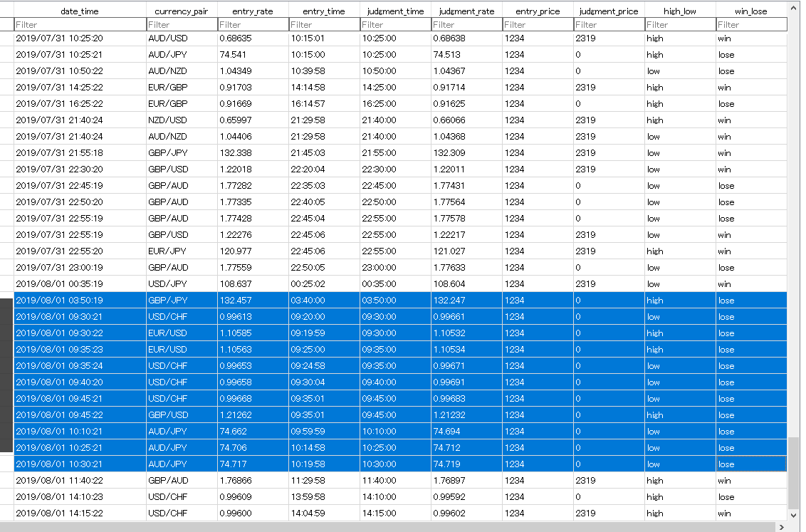
Task: Select judgment_time cell 00:35:00
Action: [x=395, y=284]
